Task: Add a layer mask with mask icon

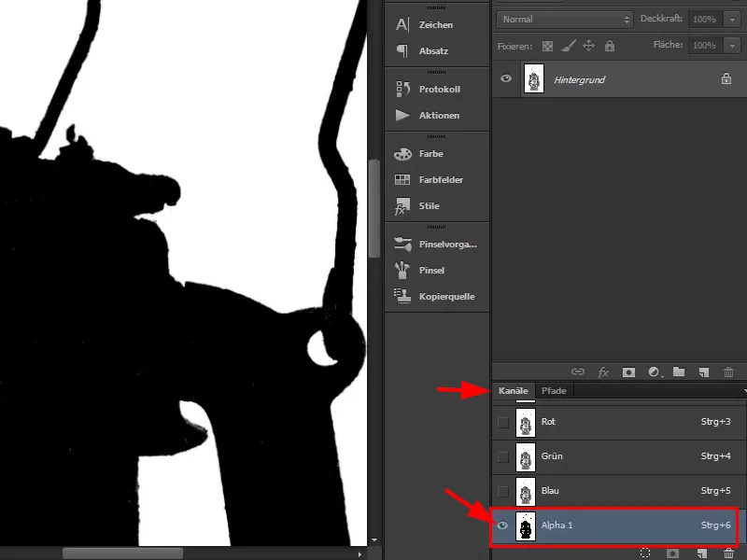Action: click(x=628, y=371)
